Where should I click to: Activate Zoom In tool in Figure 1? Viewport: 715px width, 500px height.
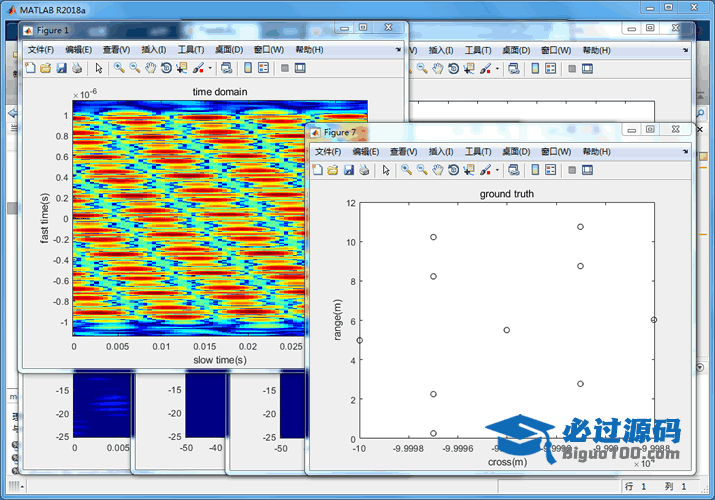(x=119, y=68)
